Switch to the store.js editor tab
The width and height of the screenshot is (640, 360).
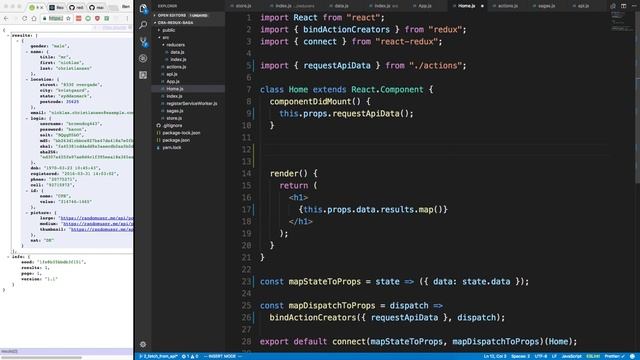[243, 6]
